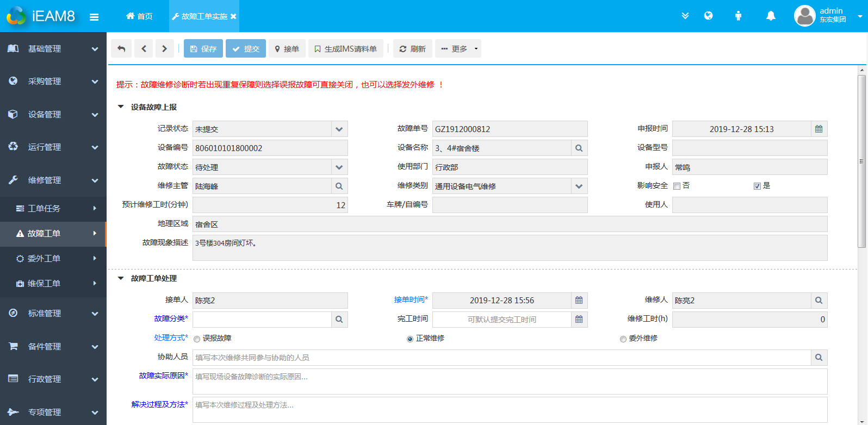The height and width of the screenshot is (425, 868).
Task: Collapse the 设备故障上报 section
Action: 121,107
